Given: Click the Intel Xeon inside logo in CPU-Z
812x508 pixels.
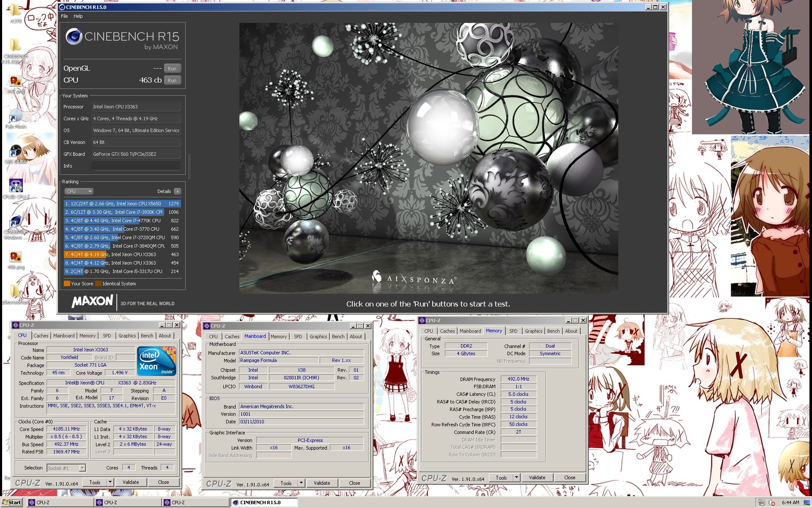Looking at the screenshot, I should pyautogui.click(x=156, y=361).
